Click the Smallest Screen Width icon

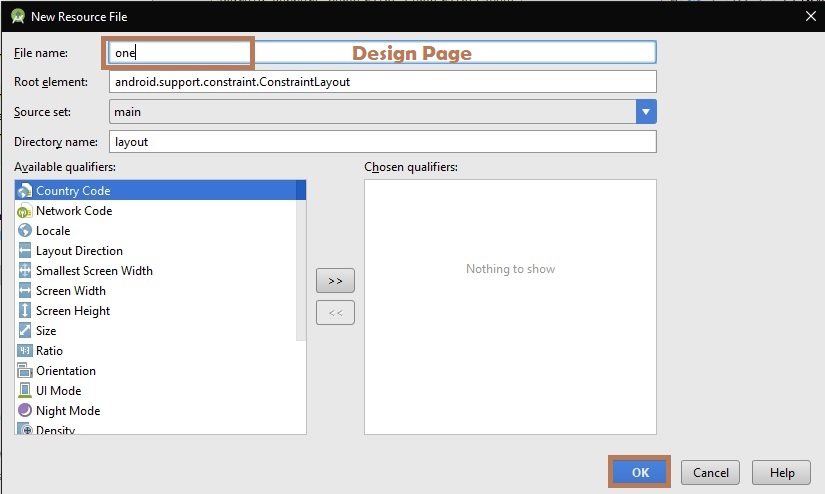pos(25,270)
